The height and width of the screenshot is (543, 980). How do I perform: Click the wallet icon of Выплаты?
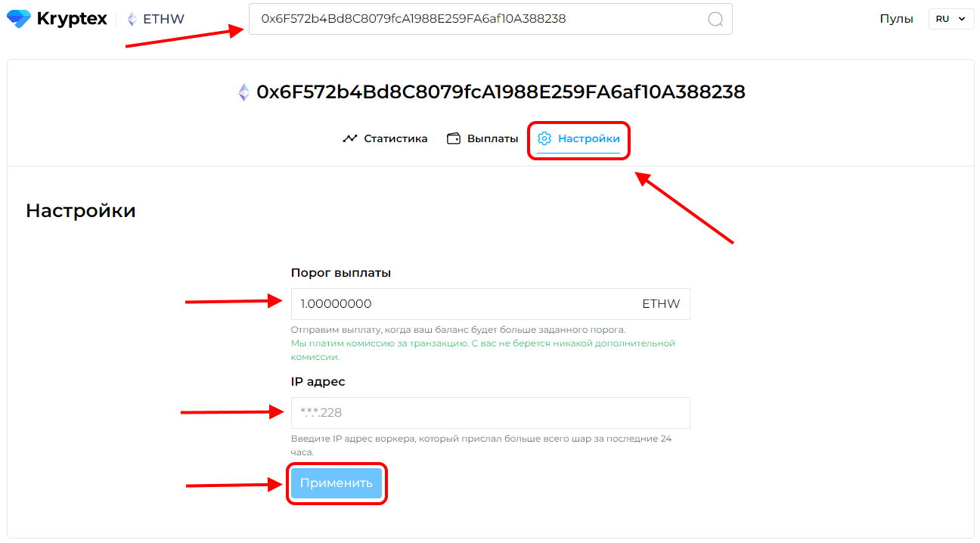click(x=454, y=138)
